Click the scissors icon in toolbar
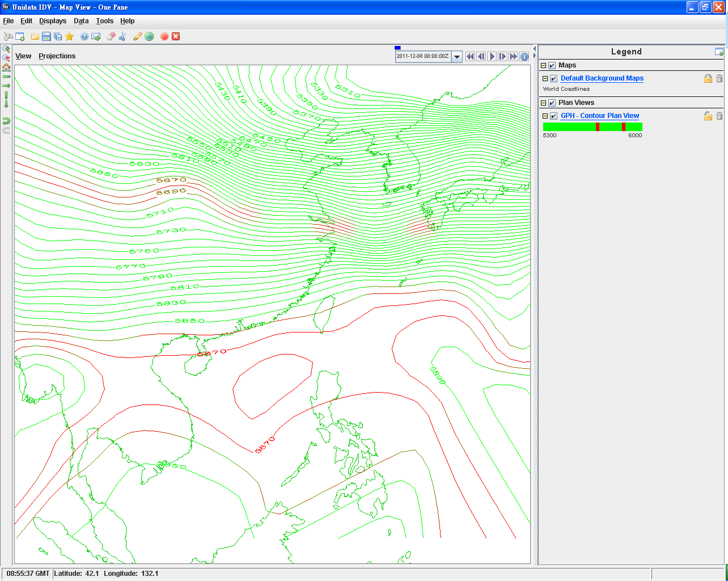 (x=122, y=36)
